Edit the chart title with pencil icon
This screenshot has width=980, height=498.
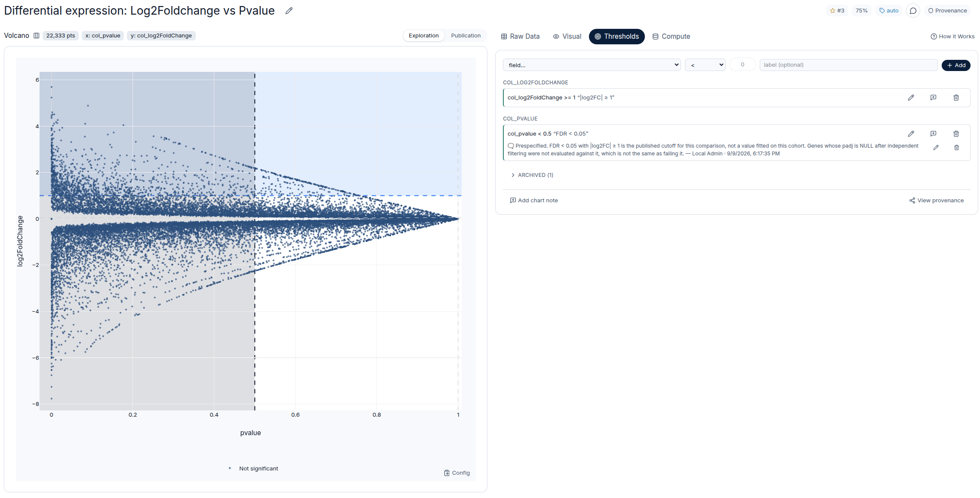(x=289, y=11)
